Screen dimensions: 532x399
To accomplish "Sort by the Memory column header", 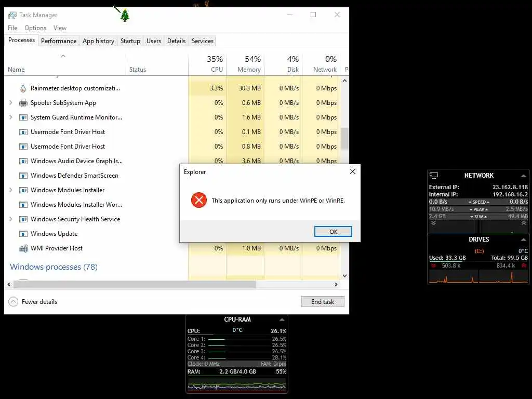I will (245, 64).
